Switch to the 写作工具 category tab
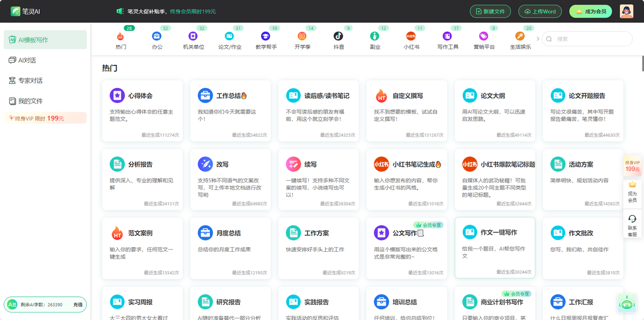 coord(447,36)
